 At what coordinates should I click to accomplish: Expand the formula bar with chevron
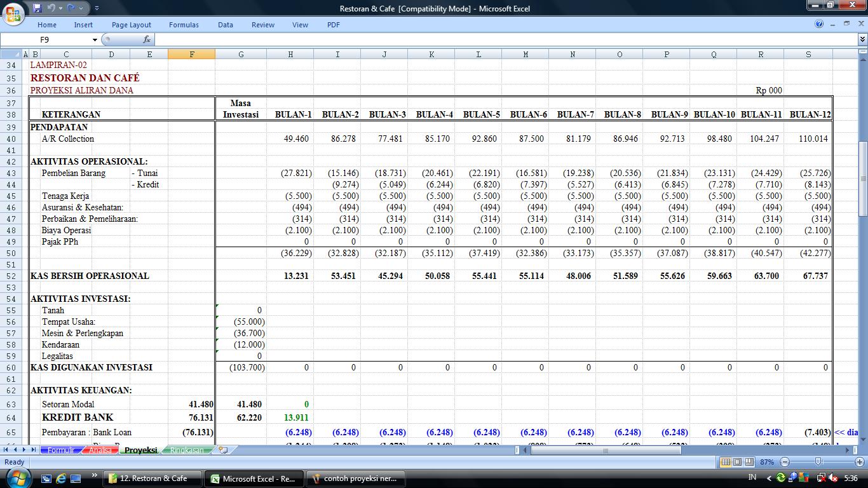coord(862,39)
